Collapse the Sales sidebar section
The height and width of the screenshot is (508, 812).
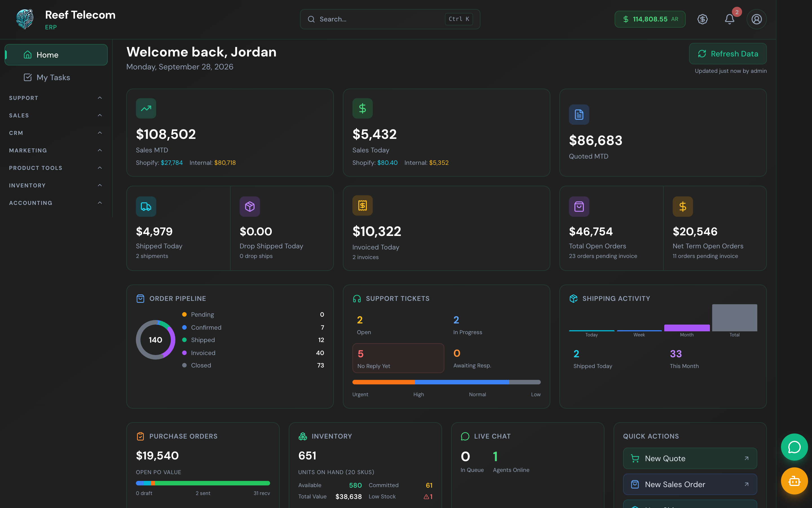click(x=56, y=115)
